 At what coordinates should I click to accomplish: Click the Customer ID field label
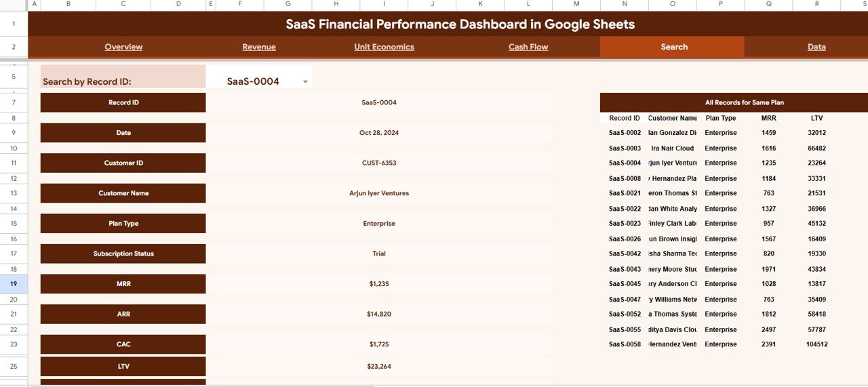coord(123,163)
